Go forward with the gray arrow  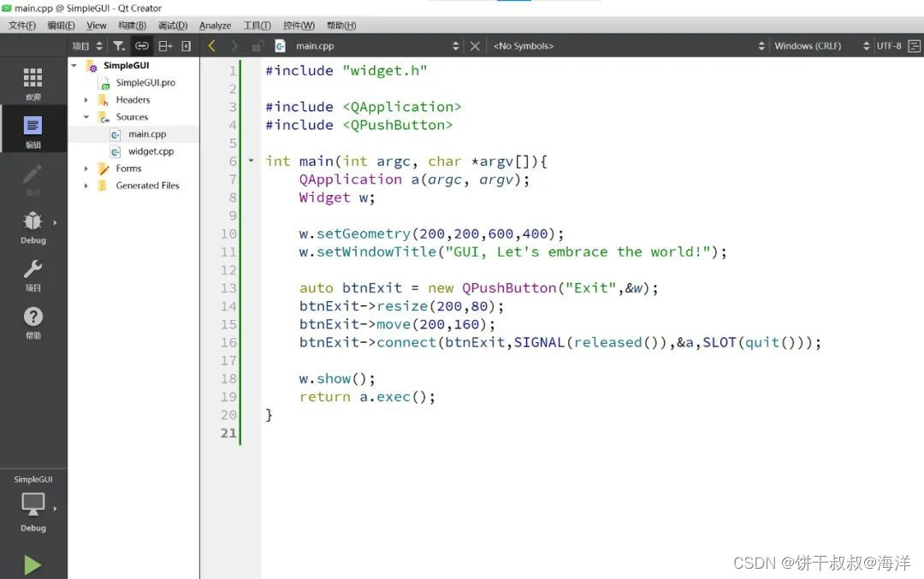234,45
